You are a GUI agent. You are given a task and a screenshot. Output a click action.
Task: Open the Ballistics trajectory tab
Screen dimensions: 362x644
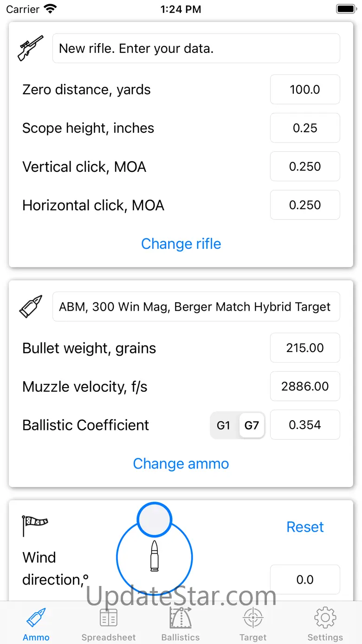(181, 623)
